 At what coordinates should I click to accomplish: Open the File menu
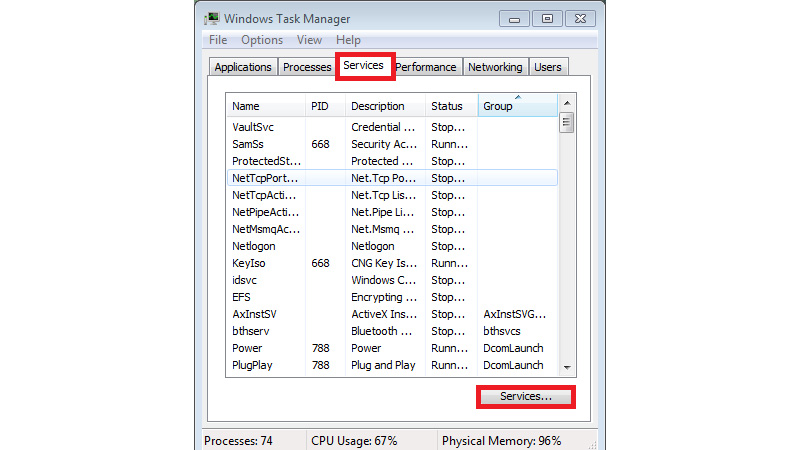[x=218, y=40]
